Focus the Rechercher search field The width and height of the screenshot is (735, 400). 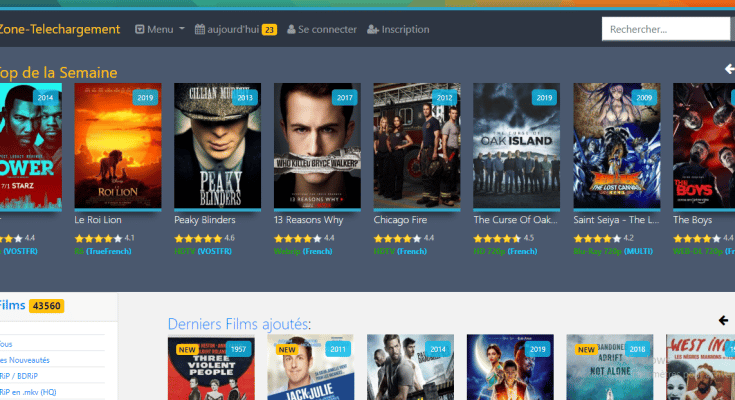(x=666, y=29)
